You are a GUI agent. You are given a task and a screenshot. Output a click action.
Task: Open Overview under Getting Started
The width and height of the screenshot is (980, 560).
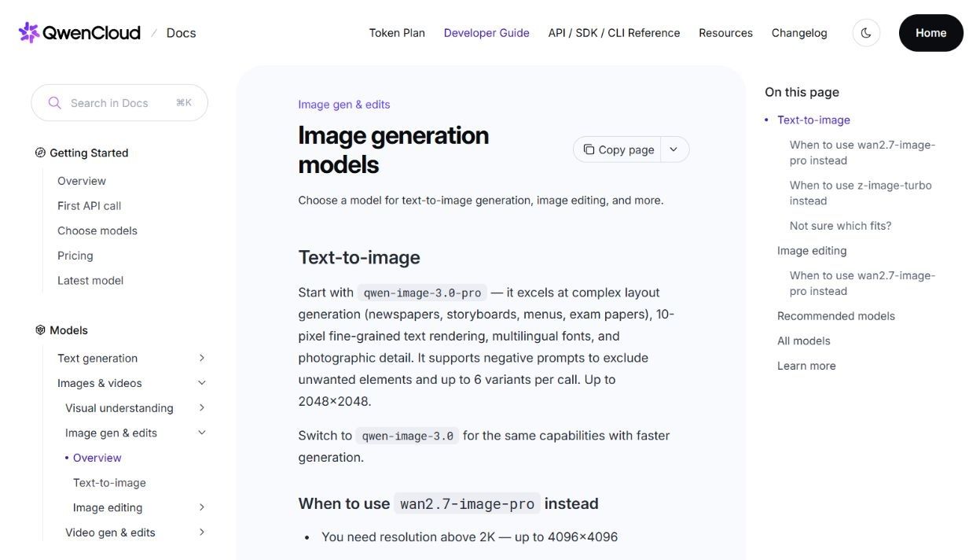pyautogui.click(x=82, y=181)
